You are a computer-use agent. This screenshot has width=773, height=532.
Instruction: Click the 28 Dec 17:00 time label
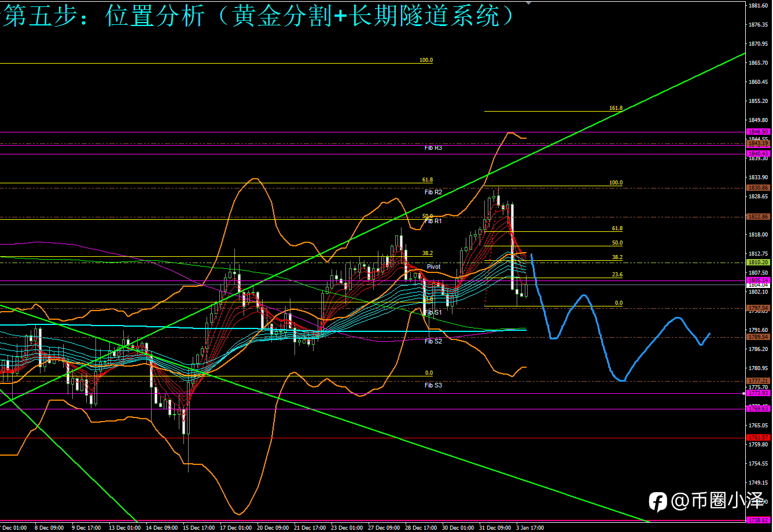tap(421, 528)
